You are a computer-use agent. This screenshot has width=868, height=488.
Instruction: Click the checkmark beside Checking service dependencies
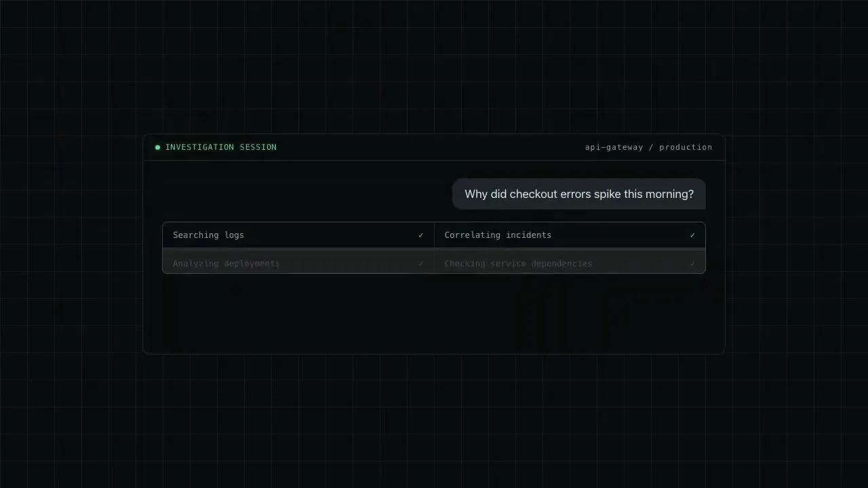tap(692, 264)
